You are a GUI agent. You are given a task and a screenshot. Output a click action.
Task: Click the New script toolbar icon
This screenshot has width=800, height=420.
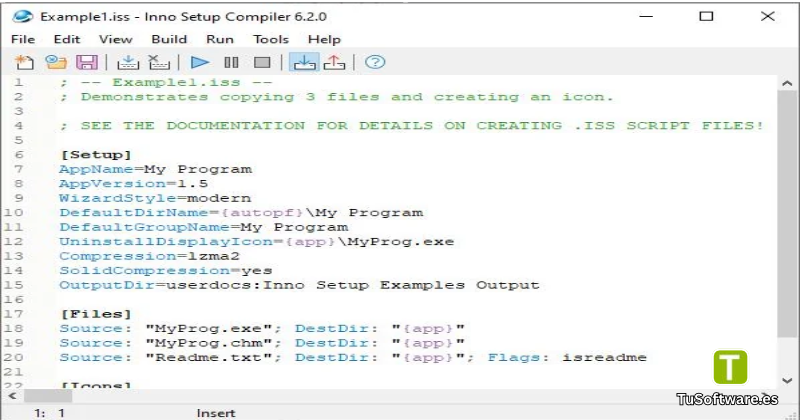pyautogui.click(x=24, y=62)
